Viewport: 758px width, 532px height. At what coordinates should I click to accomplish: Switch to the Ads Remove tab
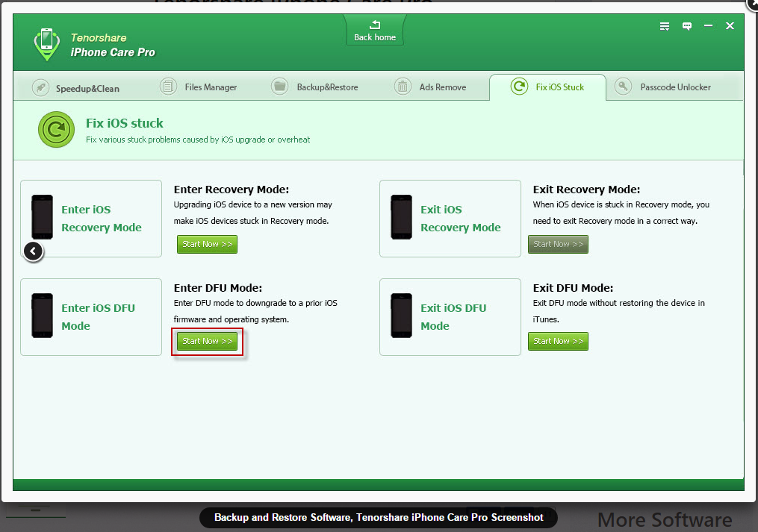(x=430, y=87)
